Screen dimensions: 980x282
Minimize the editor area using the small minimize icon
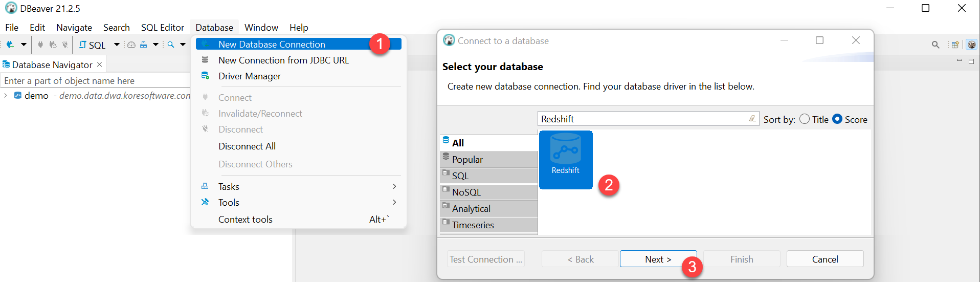click(960, 60)
